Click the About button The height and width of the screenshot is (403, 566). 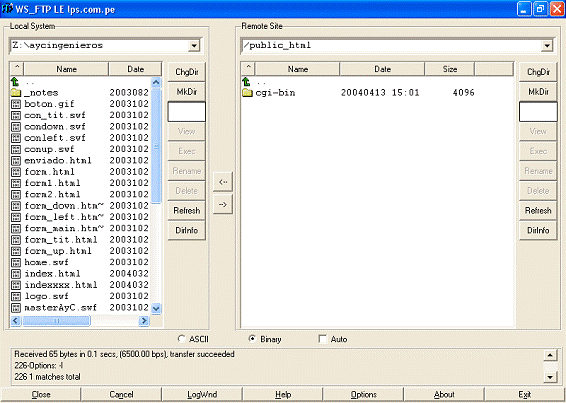coord(444,395)
